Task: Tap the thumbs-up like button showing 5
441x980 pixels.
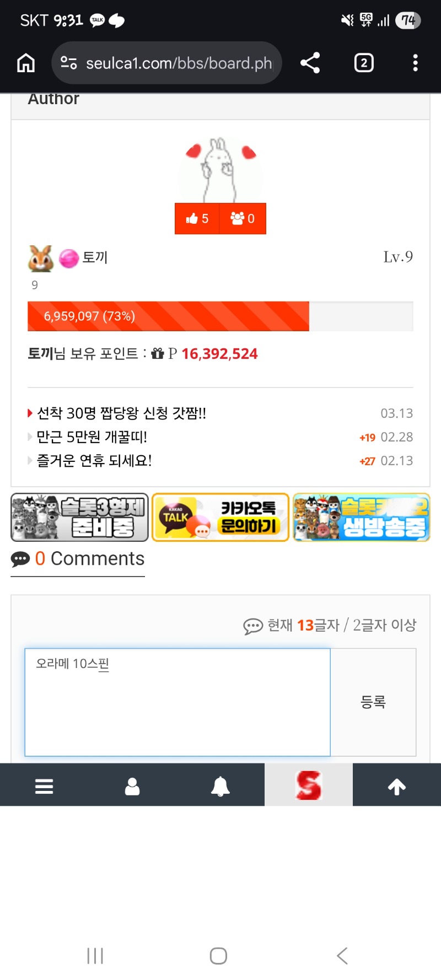Action: 197,219
